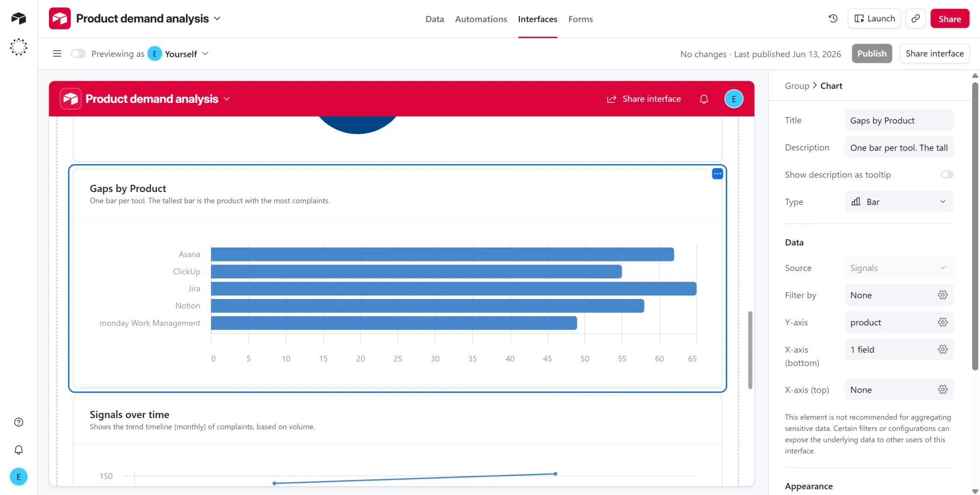
Task: Click the Gaps by Product chart title
Action: [128, 189]
